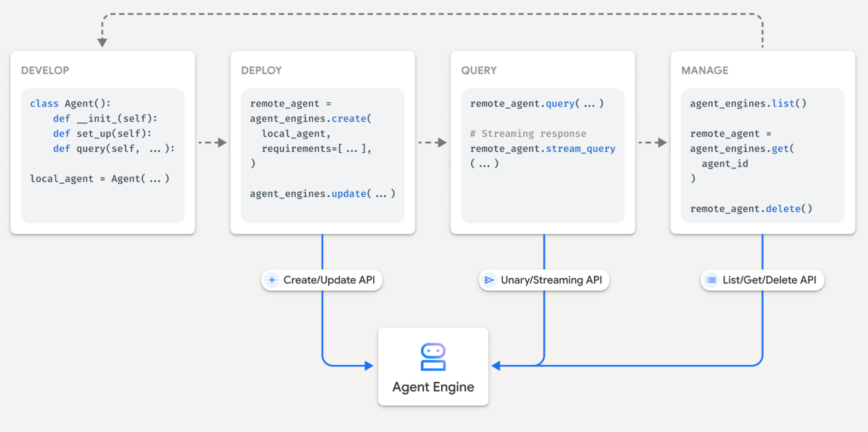Click the QUERY heading

pos(479,70)
